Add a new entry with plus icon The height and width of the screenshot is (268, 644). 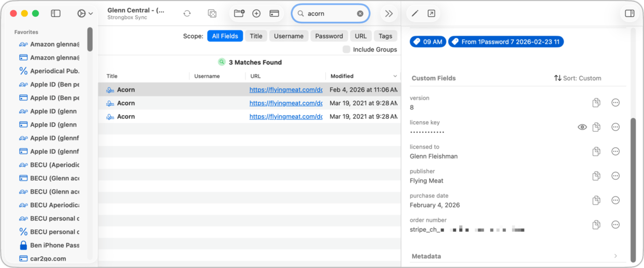click(x=256, y=14)
